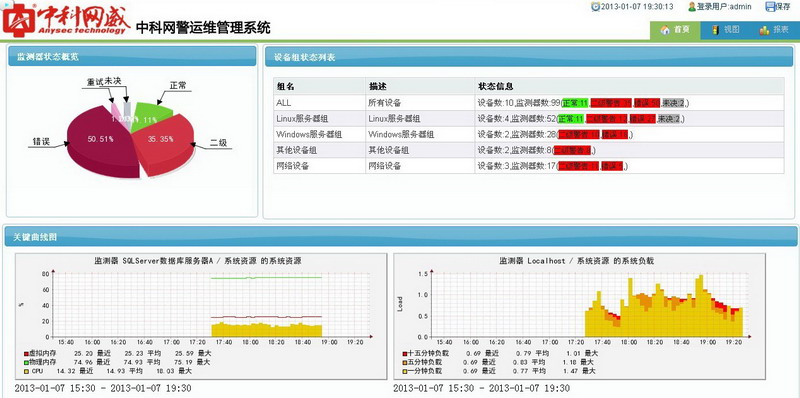800x398 pixels.
Task: Click the yellow CPU legend swatch
Action: (x=26, y=370)
